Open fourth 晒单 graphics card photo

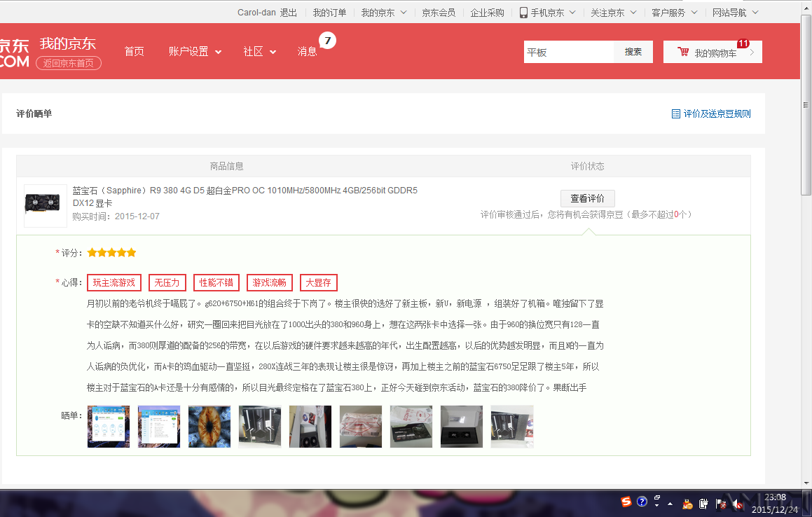260,427
